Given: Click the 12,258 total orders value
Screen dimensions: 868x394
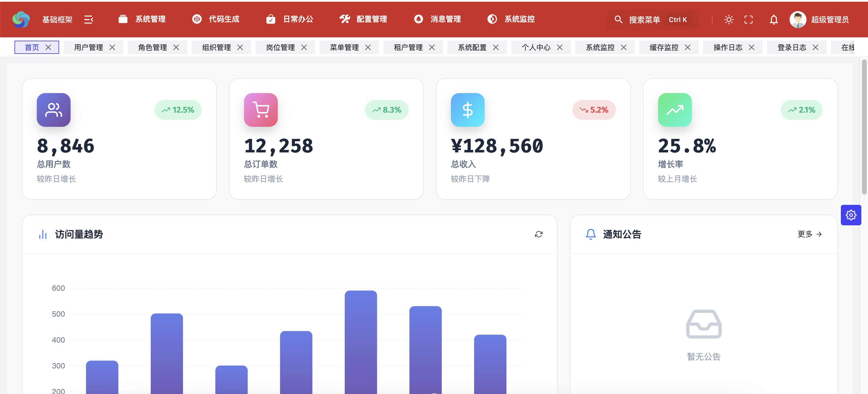Looking at the screenshot, I should click(x=279, y=146).
